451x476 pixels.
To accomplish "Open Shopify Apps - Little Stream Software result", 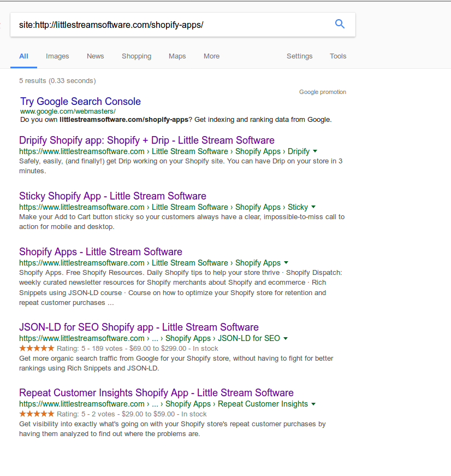I will 100,251.
